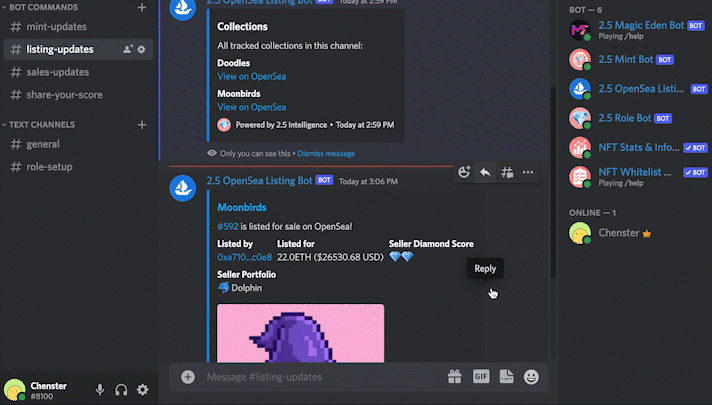
Task: Open the GIF picker
Action: (481, 376)
